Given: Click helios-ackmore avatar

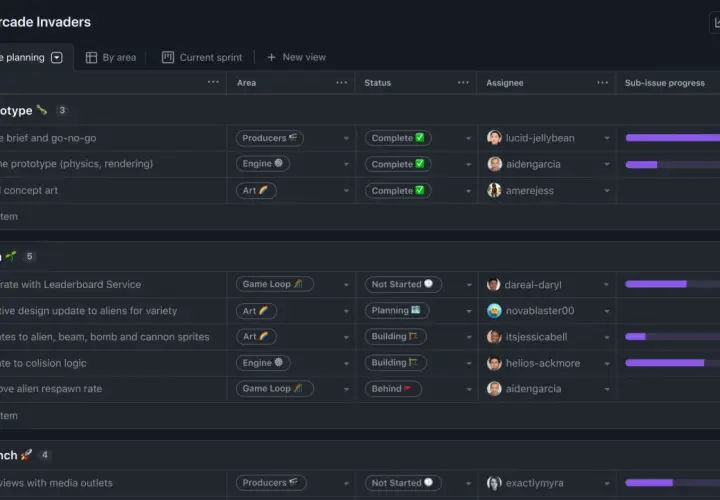Looking at the screenshot, I should [x=494, y=363].
